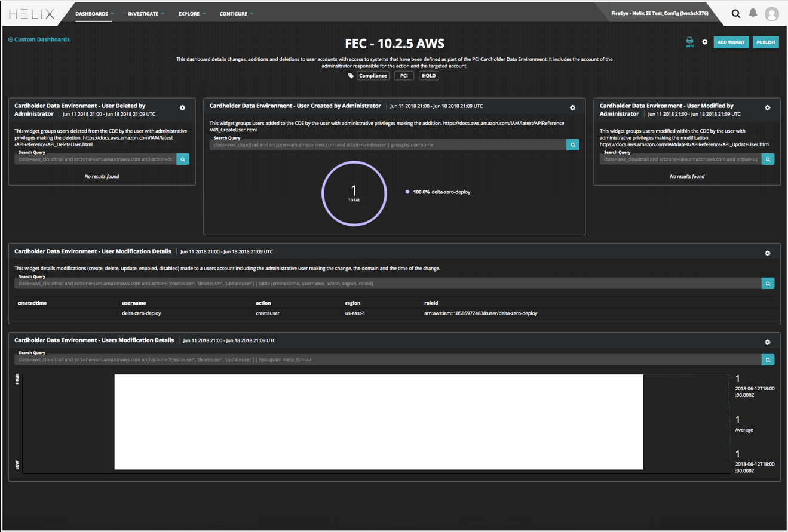Screen dimensions: 788x532
Task: Click the donut chart total ring
Action: point(354,193)
